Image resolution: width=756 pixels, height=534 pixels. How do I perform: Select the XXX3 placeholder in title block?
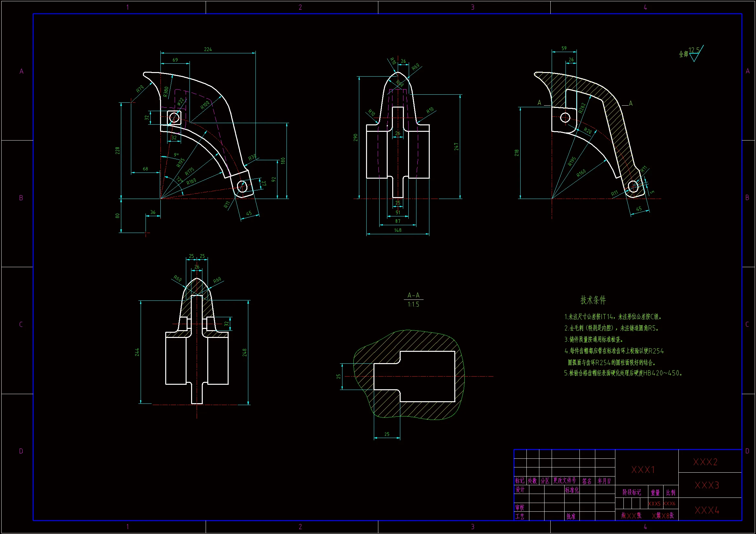tap(707, 485)
